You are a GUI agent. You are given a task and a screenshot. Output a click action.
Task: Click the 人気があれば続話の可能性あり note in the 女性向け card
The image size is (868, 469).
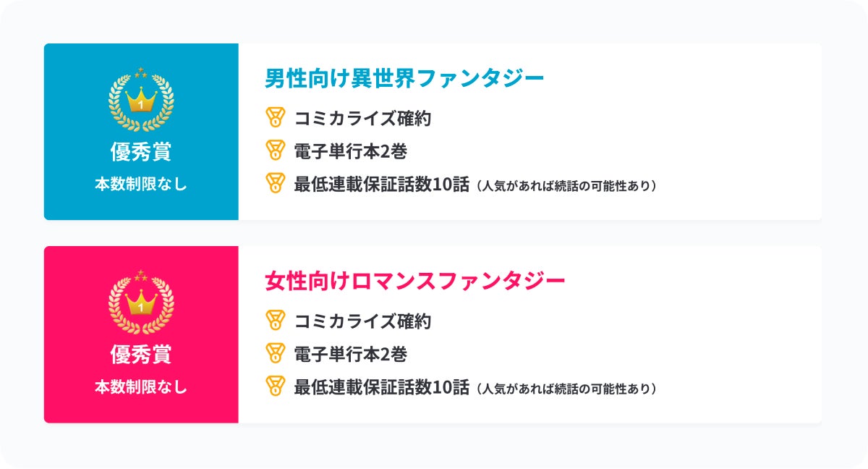coord(567,389)
